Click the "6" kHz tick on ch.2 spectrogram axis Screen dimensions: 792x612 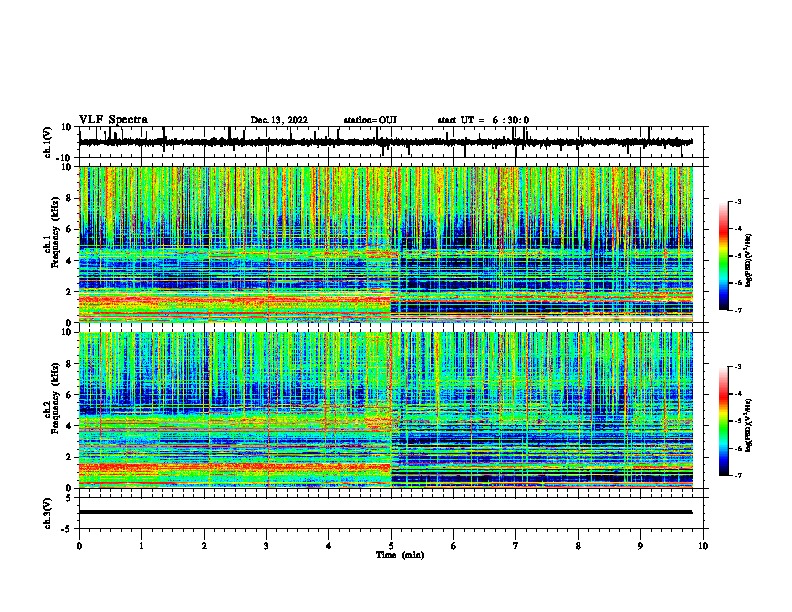click(70, 395)
